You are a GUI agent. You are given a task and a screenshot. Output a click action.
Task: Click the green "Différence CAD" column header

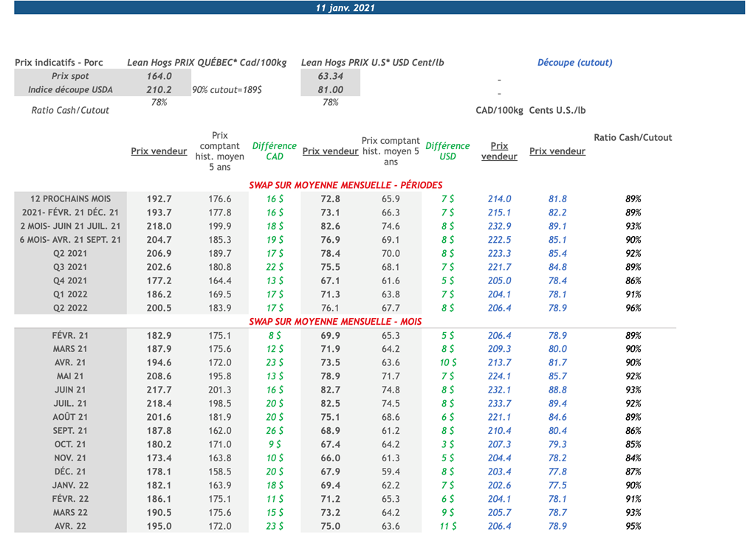[x=274, y=151]
